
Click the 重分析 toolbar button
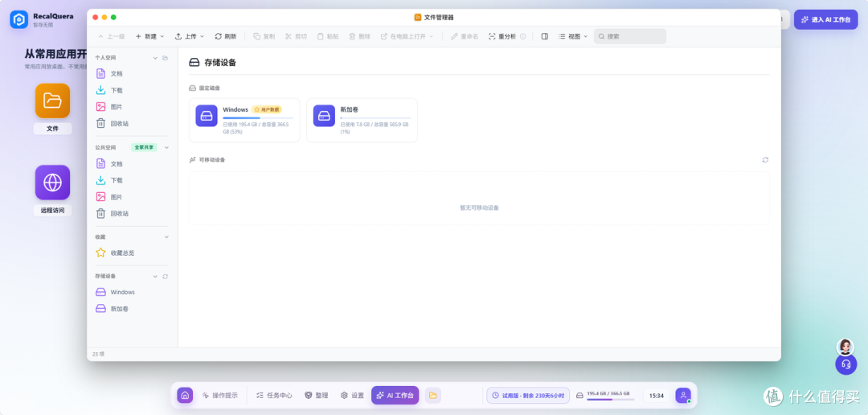502,36
